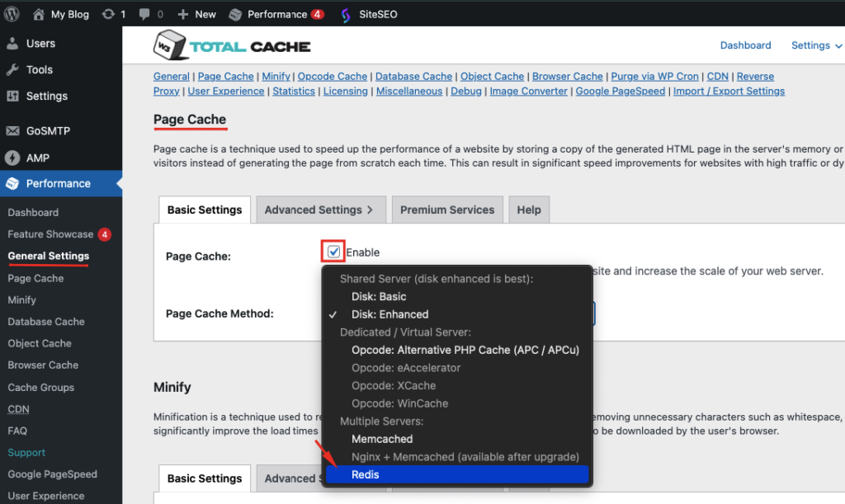This screenshot has height=504, width=845.
Task: Click the Feature Showcase red badge
Action: [x=105, y=234]
